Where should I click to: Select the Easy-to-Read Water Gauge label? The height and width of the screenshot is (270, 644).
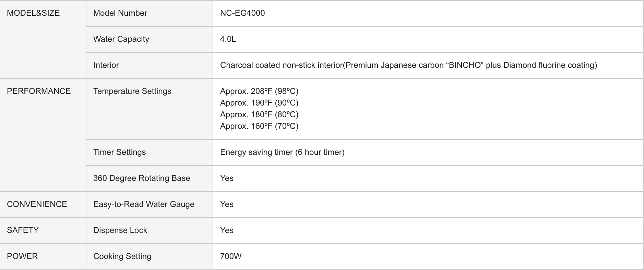(x=144, y=204)
